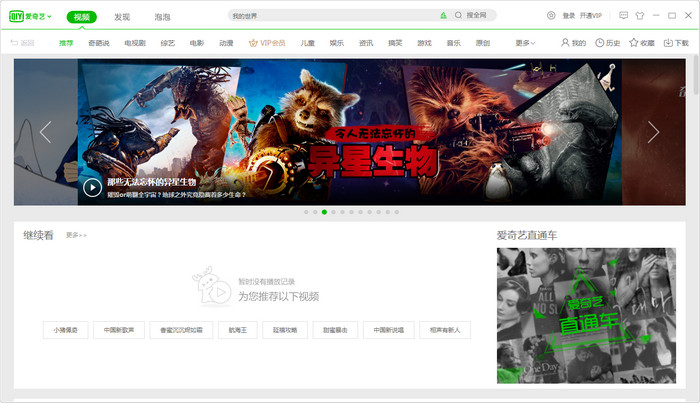This screenshot has height=403, width=700.
Task: Open 我的 profile icon
Action: tap(573, 43)
